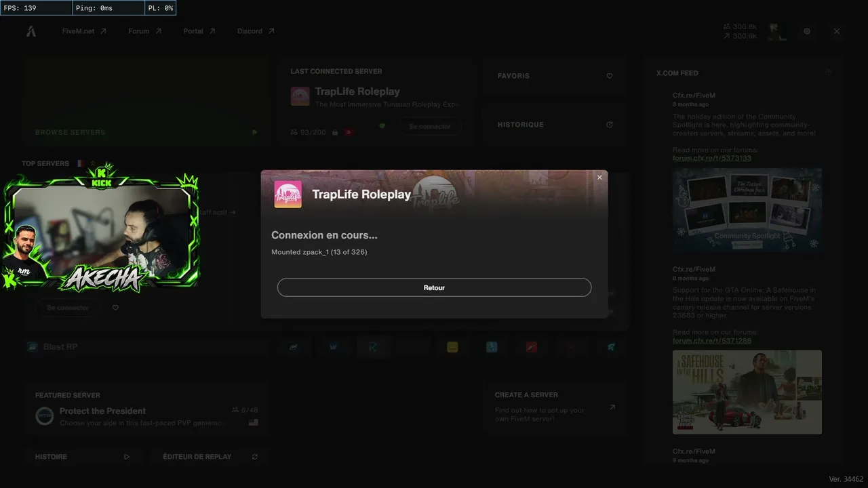This screenshot has height=488, width=868.
Task: Close the TrapLife Roleplay connection dialog
Action: point(599,178)
